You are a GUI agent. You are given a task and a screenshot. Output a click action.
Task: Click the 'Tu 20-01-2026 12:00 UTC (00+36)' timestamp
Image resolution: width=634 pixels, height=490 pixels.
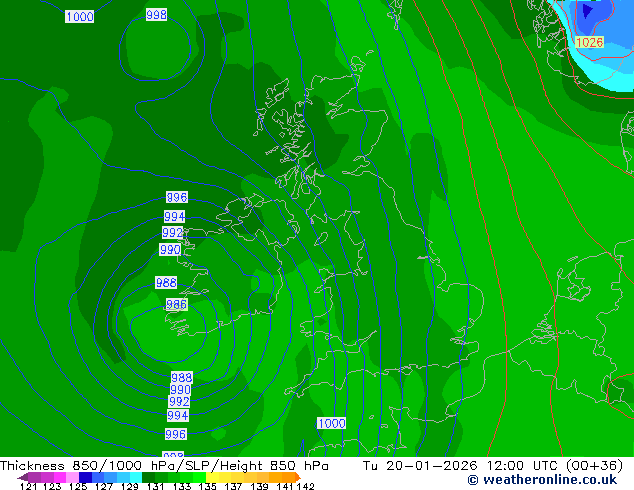click(492, 466)
